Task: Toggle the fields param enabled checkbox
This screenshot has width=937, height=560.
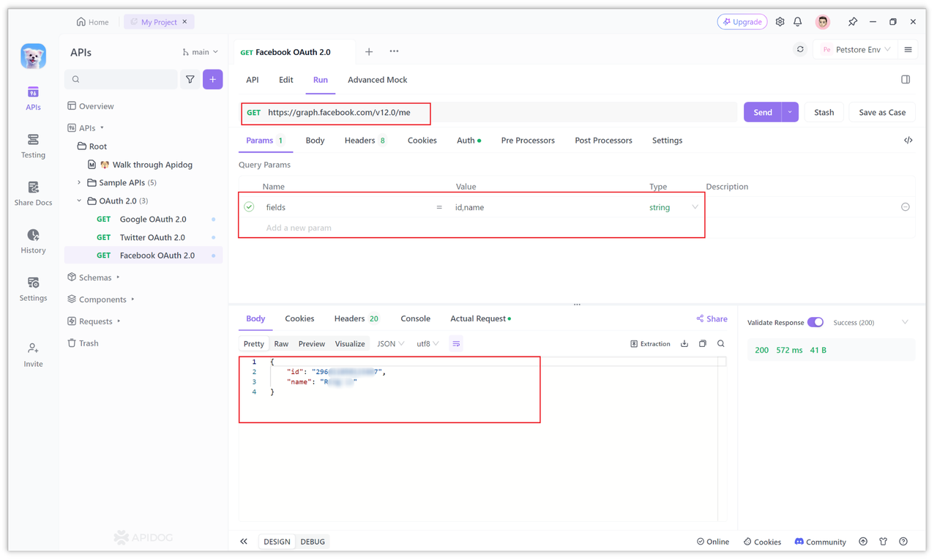Action: point(250,207)
